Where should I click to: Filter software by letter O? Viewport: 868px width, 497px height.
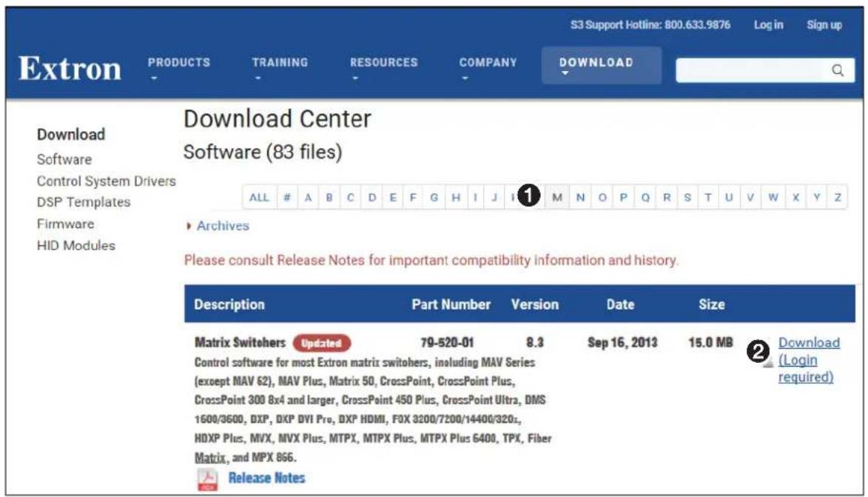click(x=602, y=197)
